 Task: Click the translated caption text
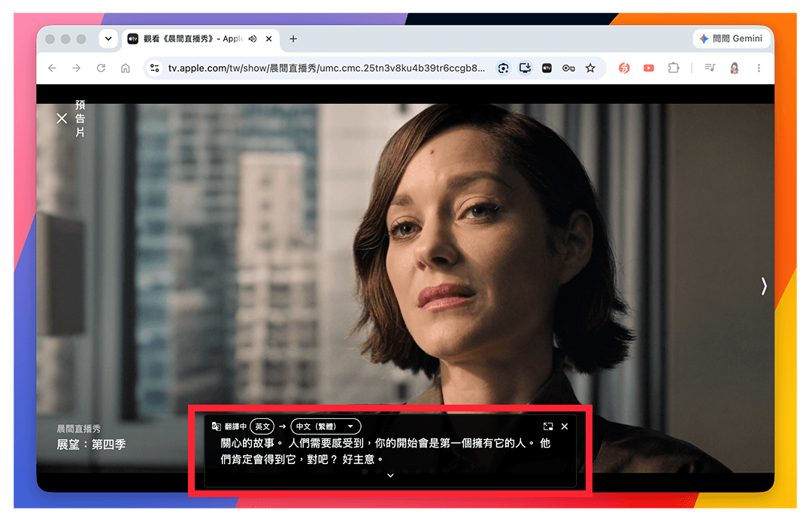coord(385,451)
